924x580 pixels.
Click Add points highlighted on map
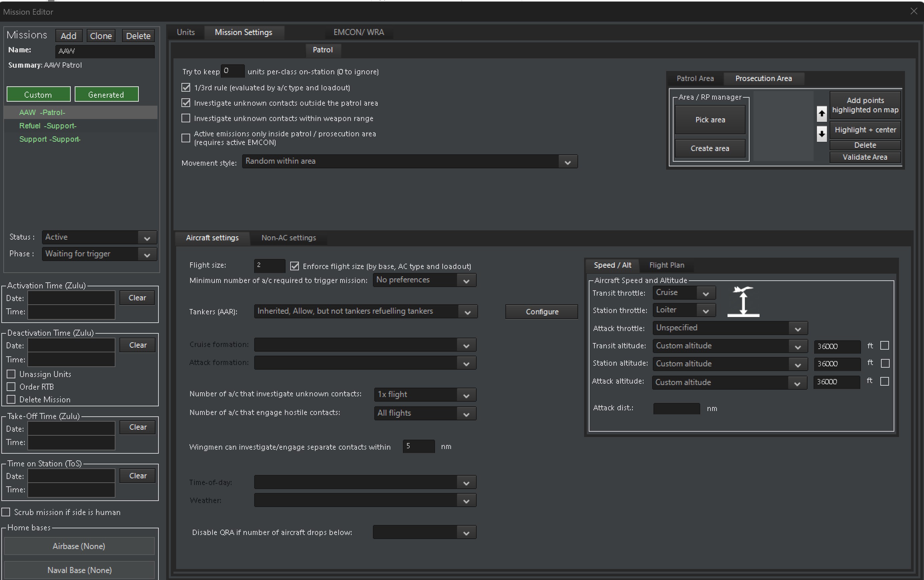(865, 105)
